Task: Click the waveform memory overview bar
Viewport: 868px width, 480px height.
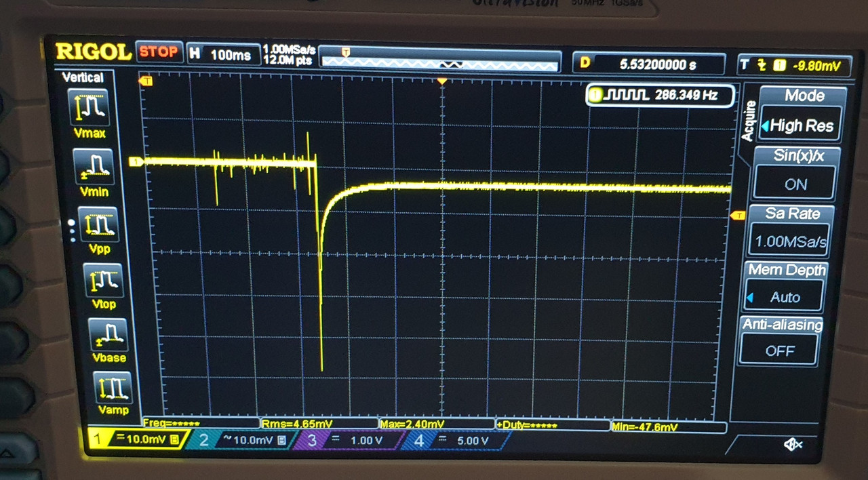Action: [x=441, y=59]
